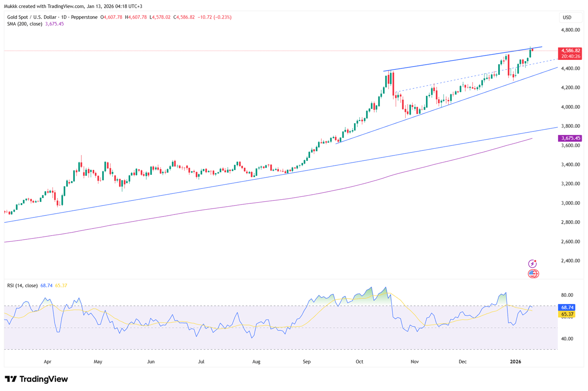The height and width of the screenshot is (391, 588).
Task: Click the purple lightning news event icon
Action: point(533,264)
